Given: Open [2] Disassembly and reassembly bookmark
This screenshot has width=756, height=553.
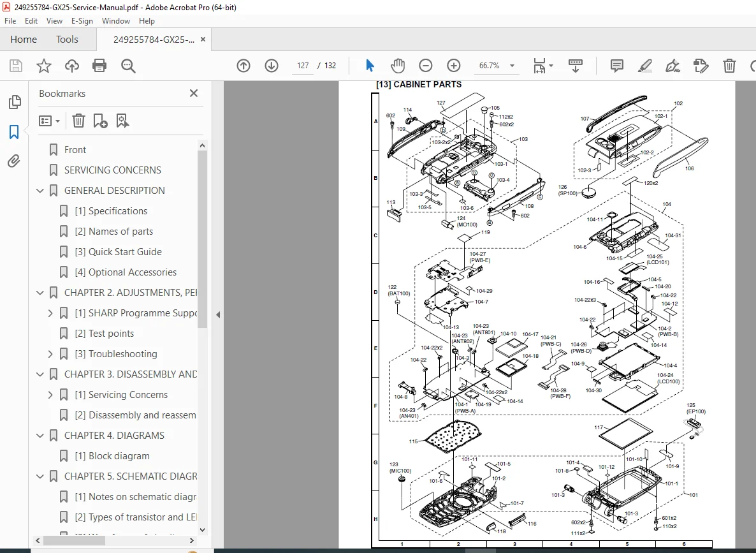Looking at the screenshot, I should coord(135,415).
